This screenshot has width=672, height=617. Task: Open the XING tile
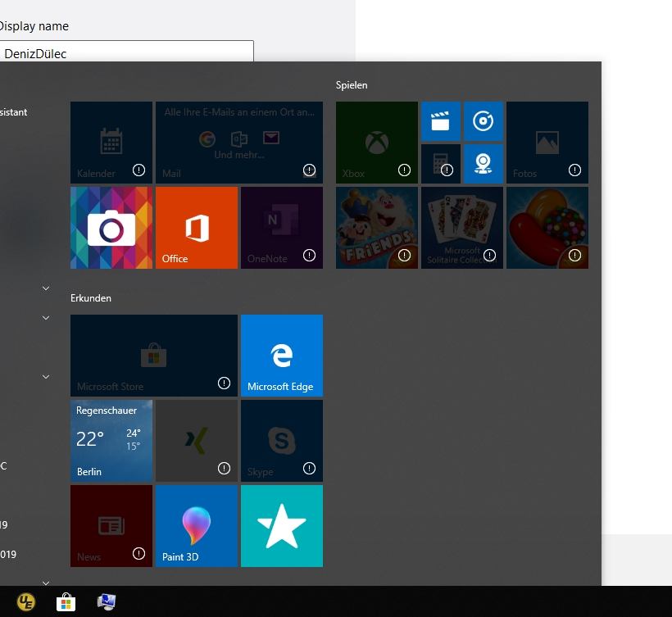tap(197, 441)
